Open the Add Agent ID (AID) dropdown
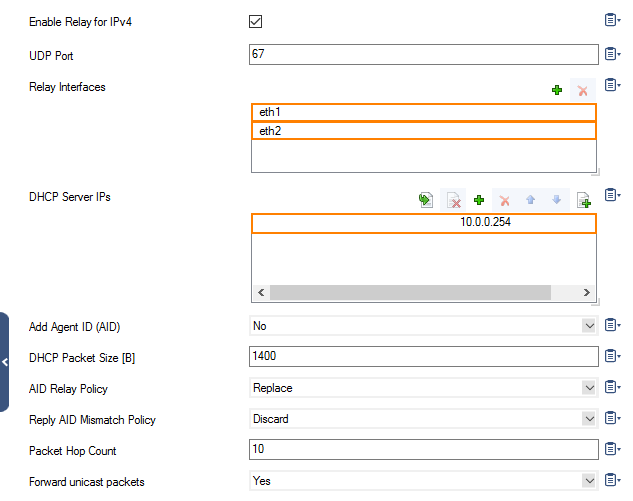The image size is (633, 501). 588,326
